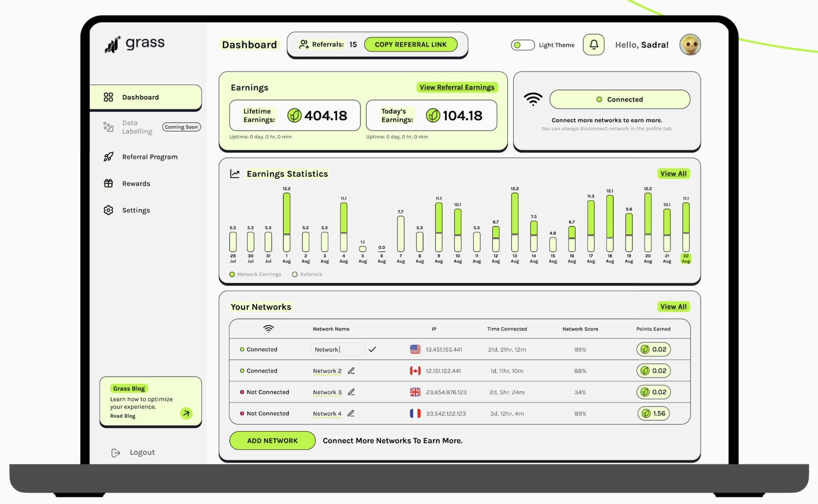Click the Rewards gift icon
The image size is (818, 504).
click(109, 183)
